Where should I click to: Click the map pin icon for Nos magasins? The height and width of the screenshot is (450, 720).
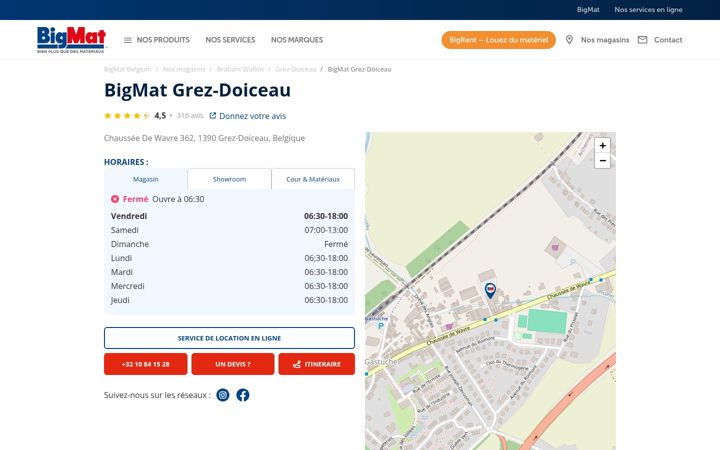(569, 40)
